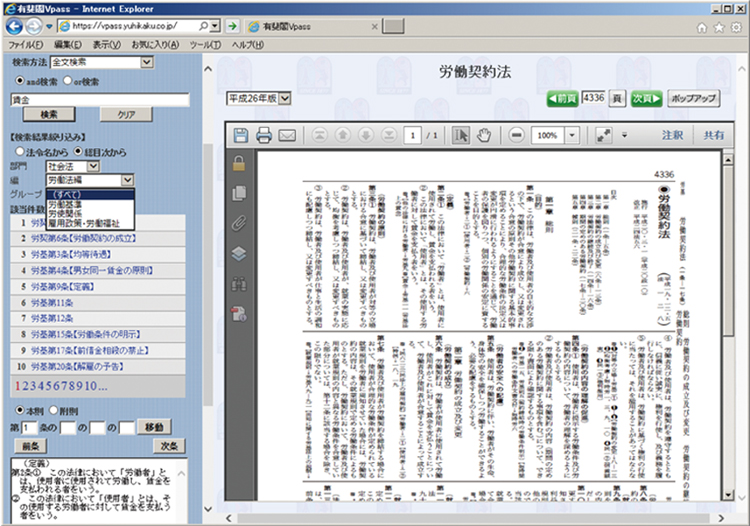
Task: Open the 平成26年版 edition dropdown
Action: 258,99
